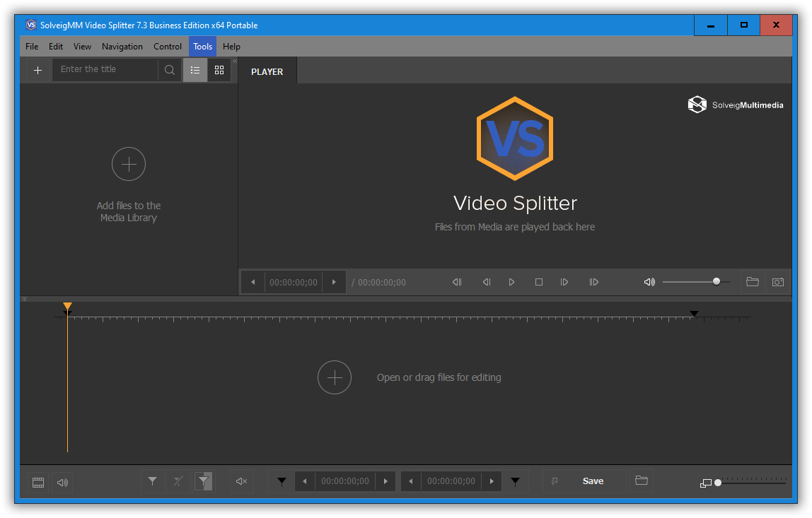Click the circle plus to open files for editing
812x518 pixels.
(x=335, y=377)
